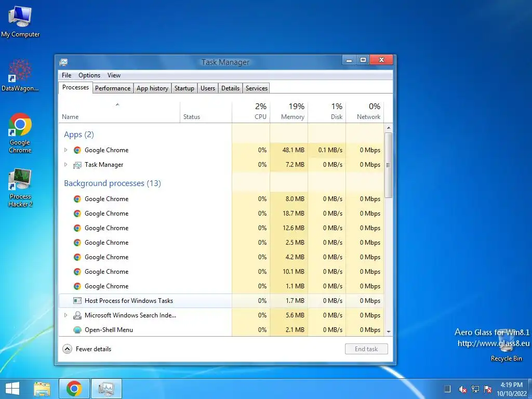Click the Task Manager row icon
The image size is (532, 399).
point(77,165)
